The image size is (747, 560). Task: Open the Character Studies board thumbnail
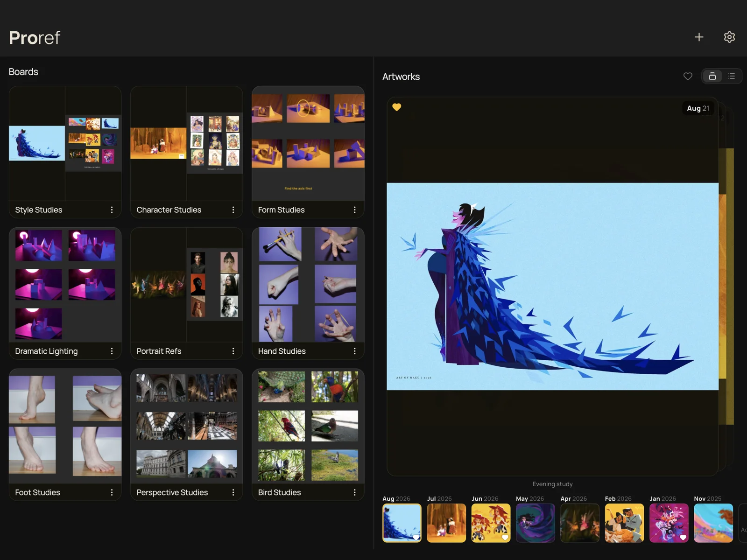coord(186,144)
